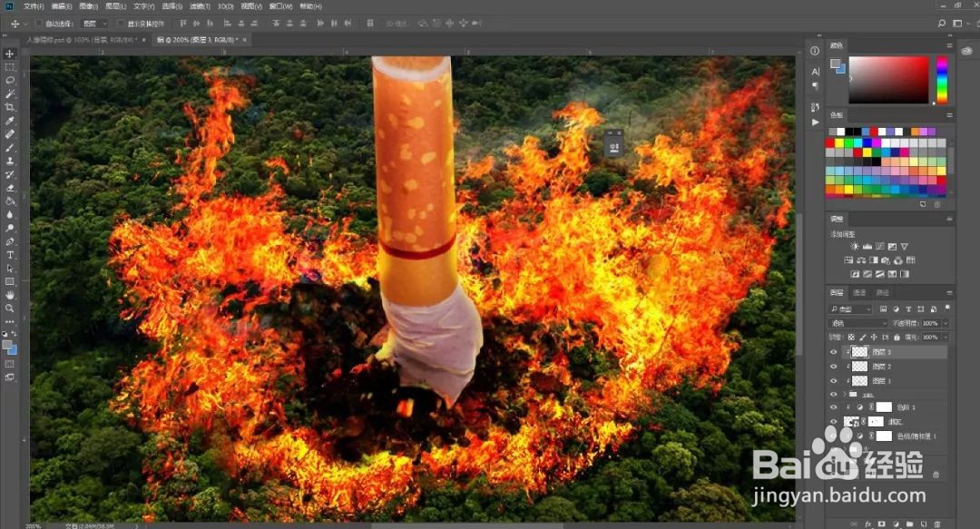The height and width of the screenshot is (529, 980).
Task: Open the opacity dropdown arrow
Action: tap(945, 323)
